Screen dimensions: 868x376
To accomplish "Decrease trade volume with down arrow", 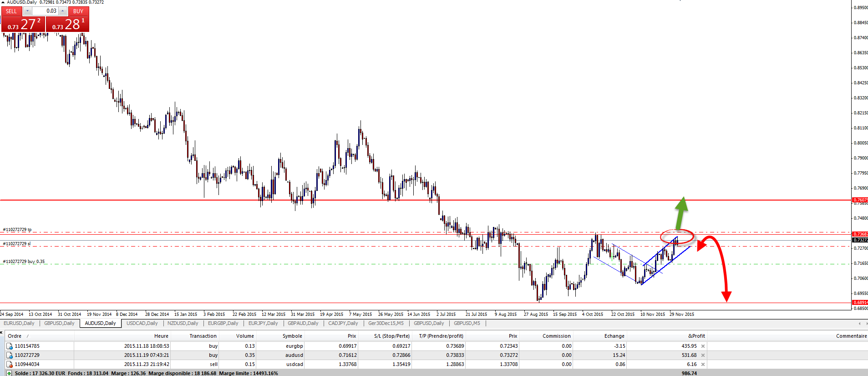I will tap(27, 11).
